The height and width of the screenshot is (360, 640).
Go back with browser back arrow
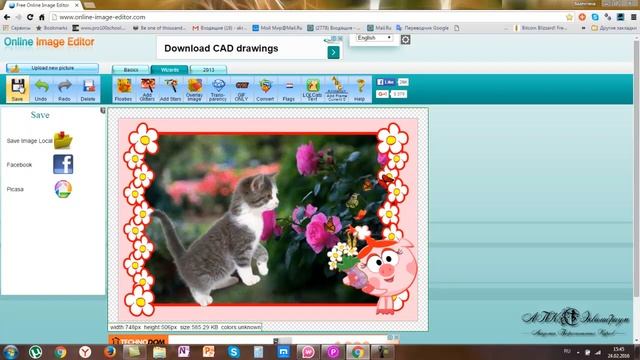(x=7, y=17)
